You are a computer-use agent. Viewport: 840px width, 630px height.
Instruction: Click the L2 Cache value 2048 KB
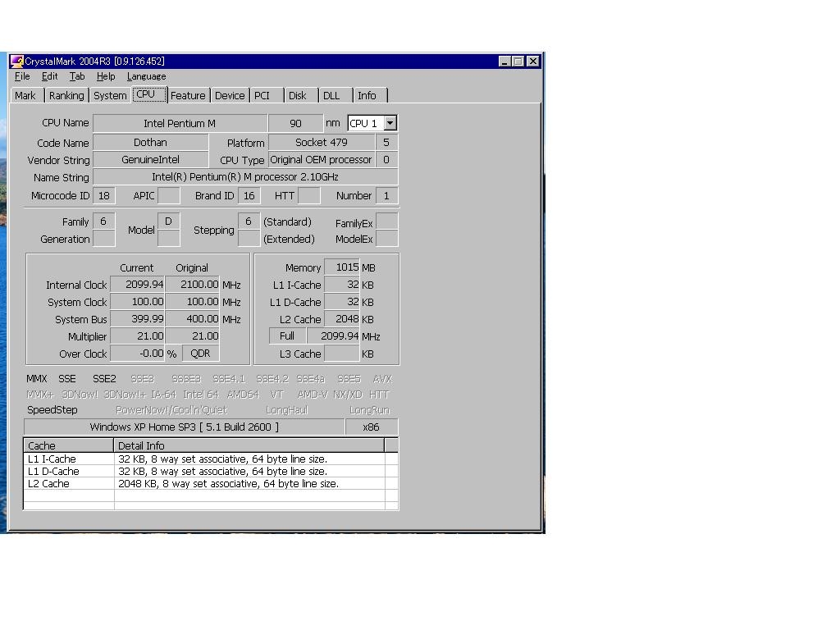point(342,319)
